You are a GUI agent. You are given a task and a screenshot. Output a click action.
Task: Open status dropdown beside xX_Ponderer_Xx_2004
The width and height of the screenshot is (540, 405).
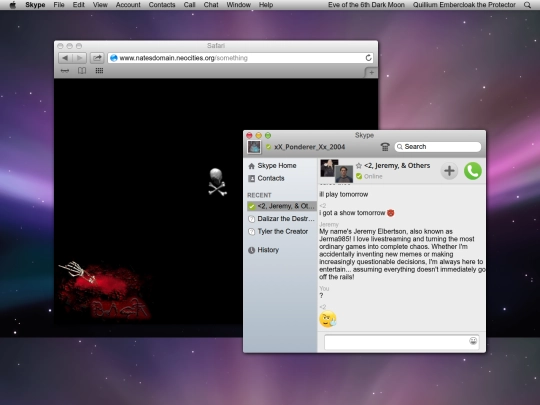pos(268,147)
